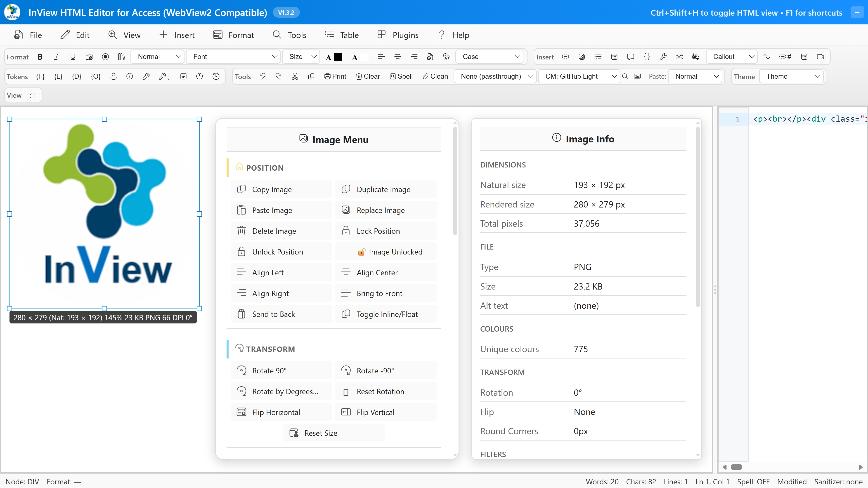868x488 pixels.
Task: Click the italic formatting icon
Action: [x=56, y=57]
